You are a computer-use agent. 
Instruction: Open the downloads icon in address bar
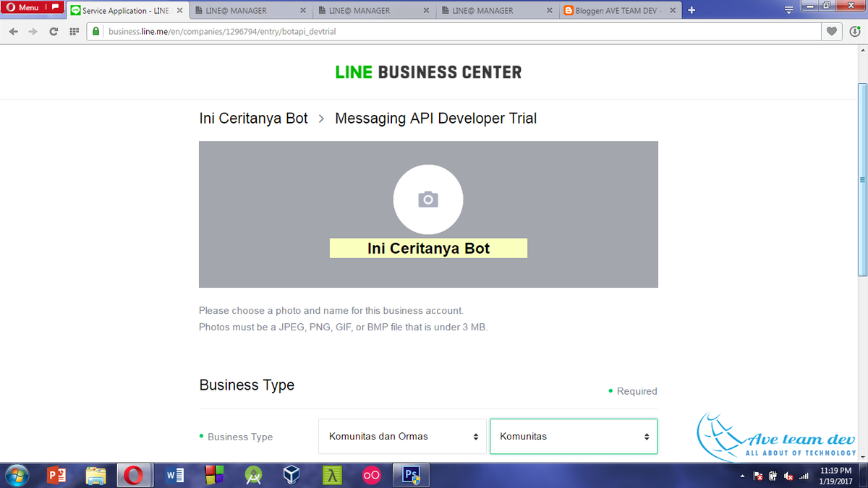click(x=855, y=31)
